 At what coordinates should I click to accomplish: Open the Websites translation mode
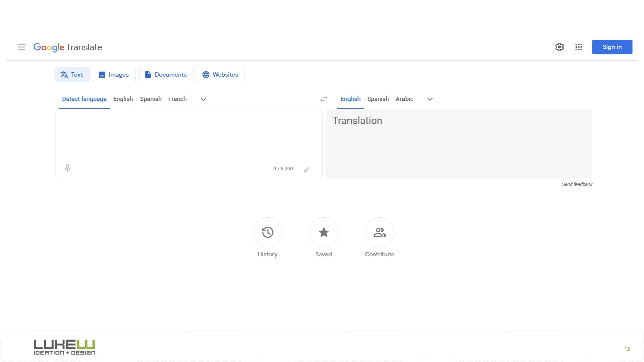220,74
